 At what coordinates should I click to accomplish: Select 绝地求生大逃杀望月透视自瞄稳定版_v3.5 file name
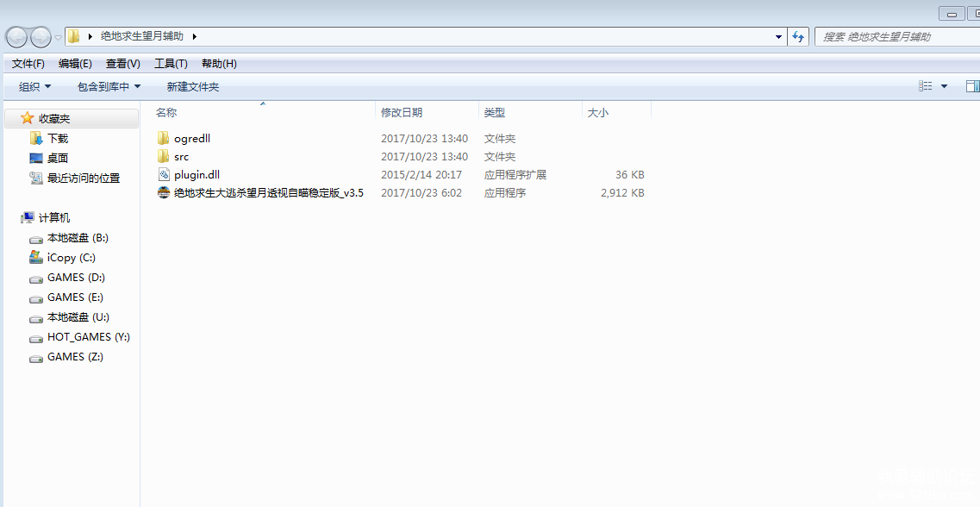click(x=269, y=193)
